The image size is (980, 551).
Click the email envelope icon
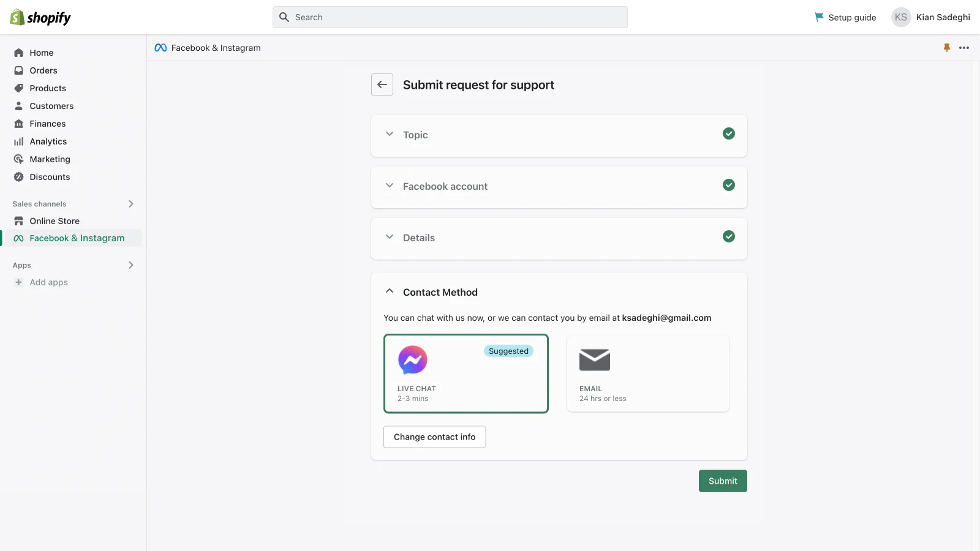point(595,360)
